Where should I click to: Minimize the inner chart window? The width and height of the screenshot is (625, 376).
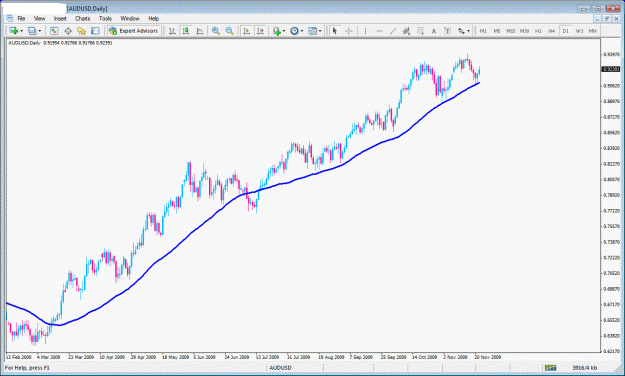pos(597,19)
